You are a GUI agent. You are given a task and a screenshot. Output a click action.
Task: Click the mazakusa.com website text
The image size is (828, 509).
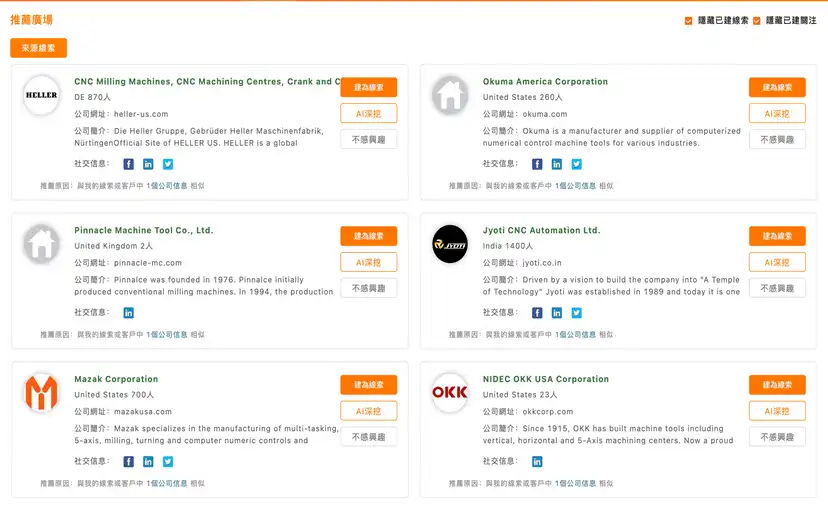coord(143,412)
